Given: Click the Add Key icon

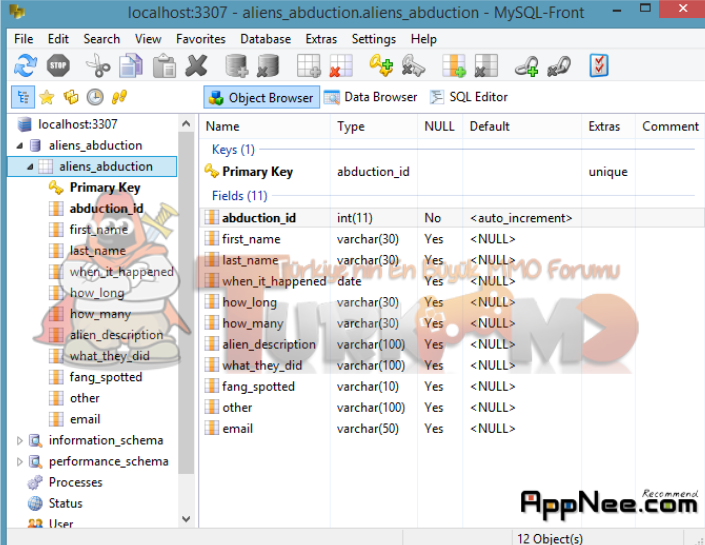Looking at the screenshot, I should pos(381,66).
